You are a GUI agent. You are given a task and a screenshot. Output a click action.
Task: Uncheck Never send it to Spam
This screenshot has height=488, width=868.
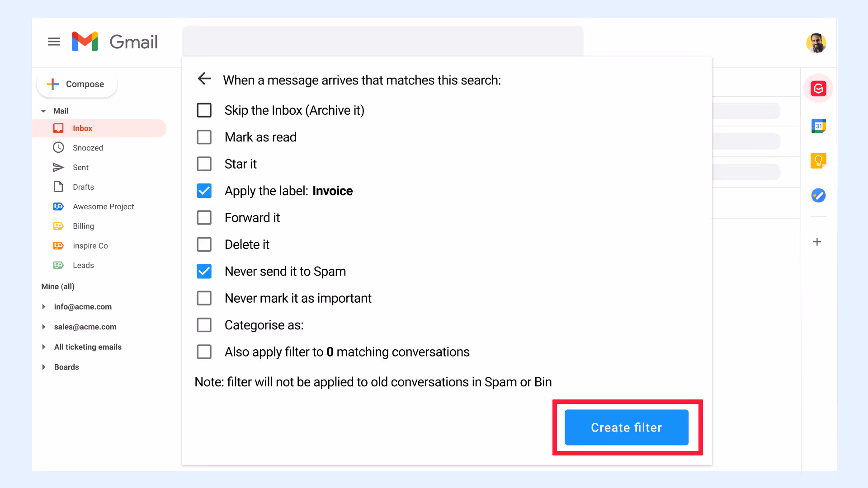(204, 271)
